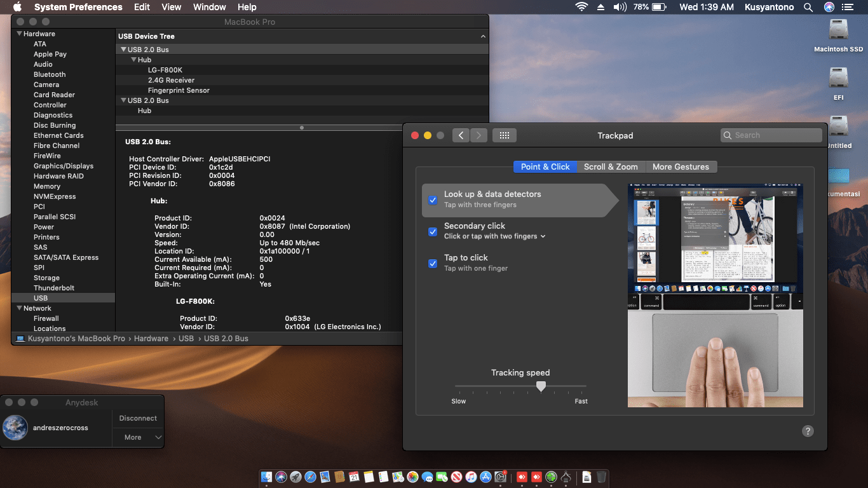The width and height of the screenshot is (868, 488).
Task: Switch to the Scroll & Zoom tab
Action: coord(611,166)
